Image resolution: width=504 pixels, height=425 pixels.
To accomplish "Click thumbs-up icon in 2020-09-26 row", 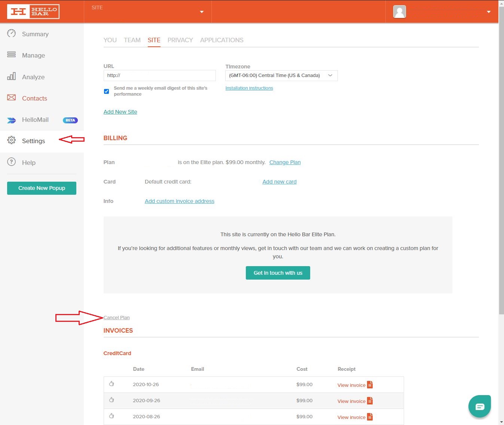I will coord(112,400).
